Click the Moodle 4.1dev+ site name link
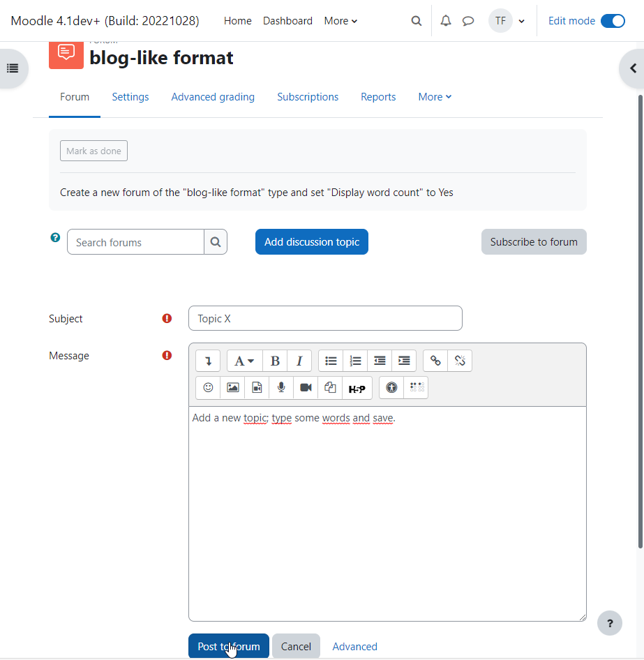This screenshot has width=644, height=660. click(x=105, y=21)
